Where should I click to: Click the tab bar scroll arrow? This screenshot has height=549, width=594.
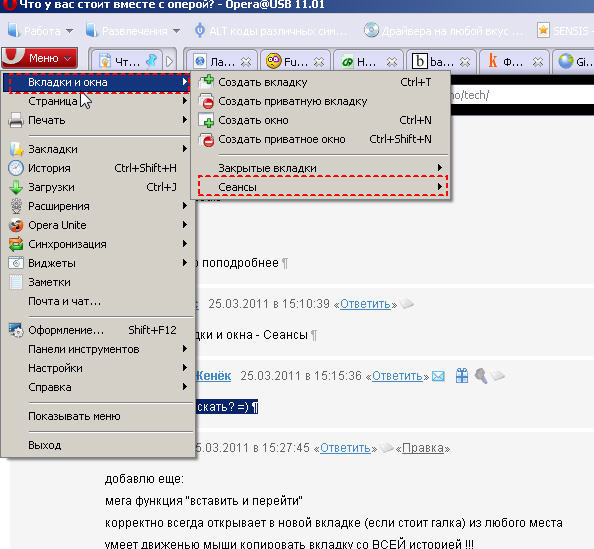[169, 61]
